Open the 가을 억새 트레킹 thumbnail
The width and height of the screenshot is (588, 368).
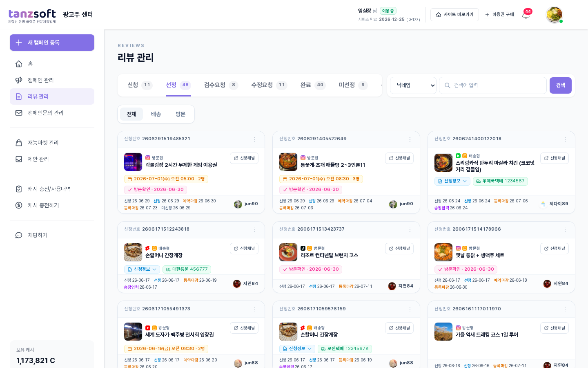443,332
